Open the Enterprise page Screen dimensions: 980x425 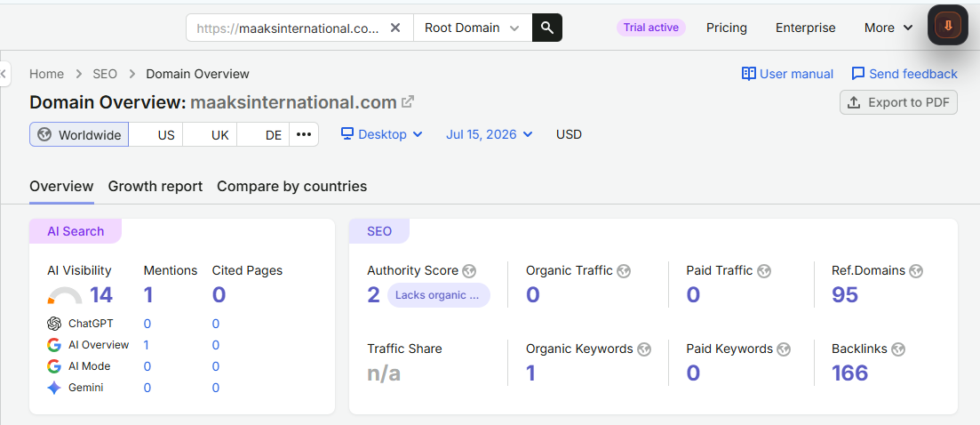(805, 28)
